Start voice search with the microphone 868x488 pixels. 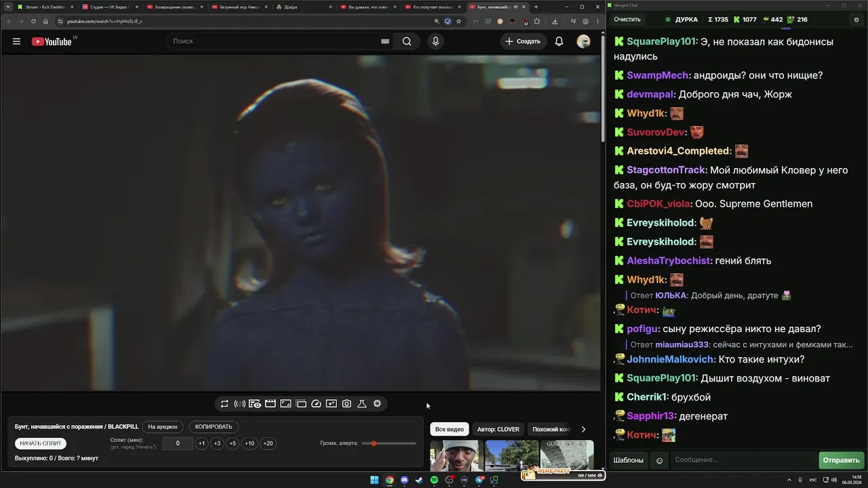[x=435, y=41]
